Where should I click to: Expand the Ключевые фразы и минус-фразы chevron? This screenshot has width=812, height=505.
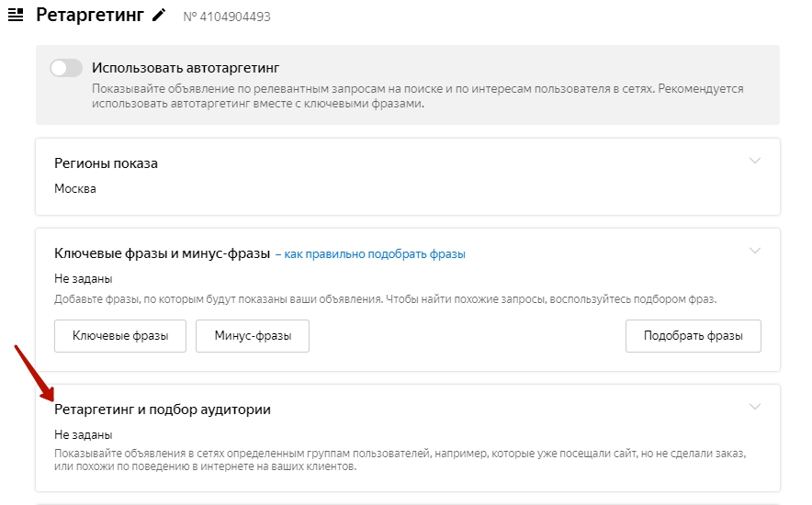click(755, 251)
